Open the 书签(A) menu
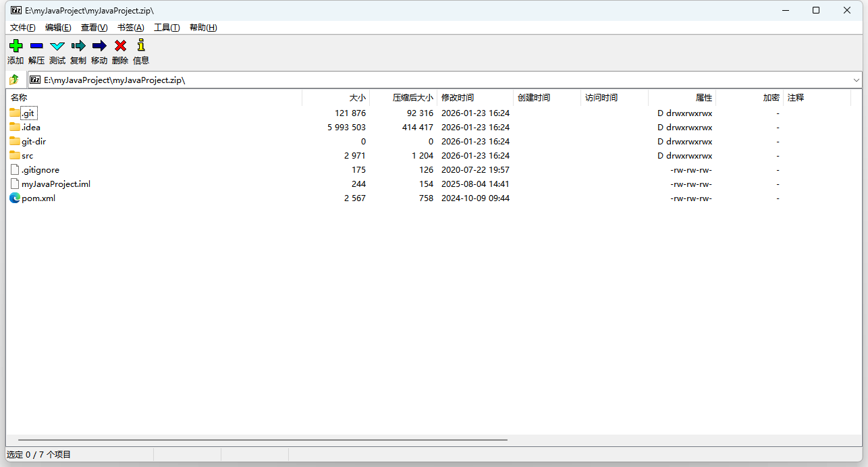The height and width of the screenshot is (467, 868). 130,28
